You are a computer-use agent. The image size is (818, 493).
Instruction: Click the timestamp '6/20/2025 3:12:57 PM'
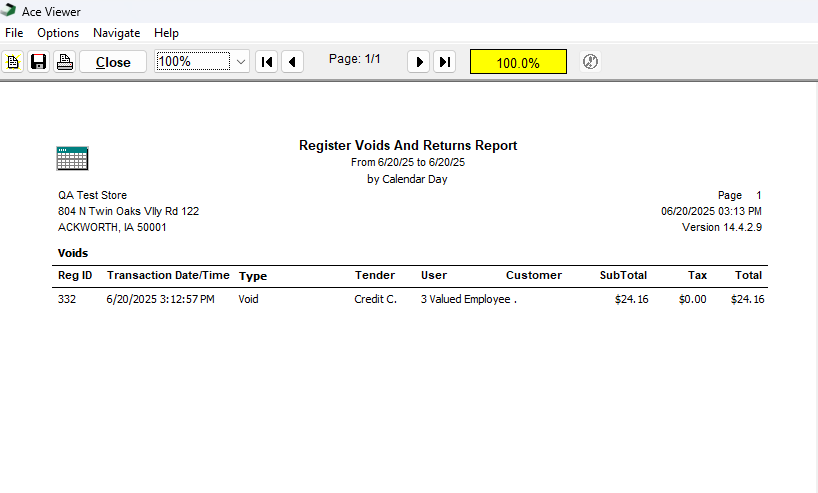[x=161, y=299]
